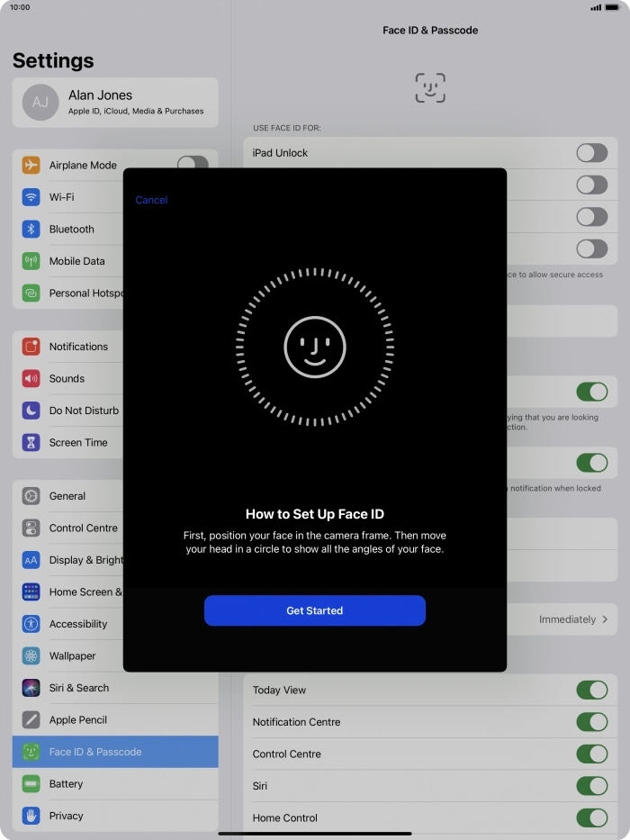The width and height of the screenshot is (630, 840).
Task: Open Wi-Fi settings icon
Action: click(31, 197)
